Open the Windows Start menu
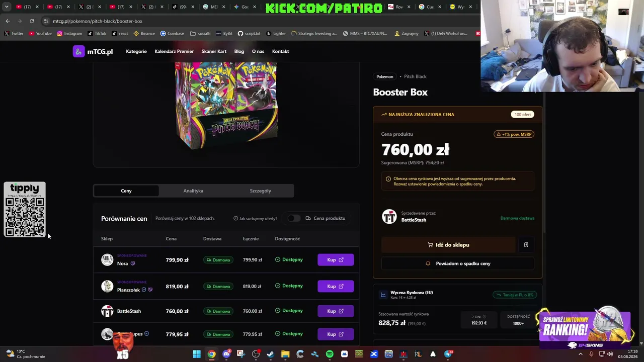Image resolution: width=644 pixels, height=362 pixels. click(197, 354)
